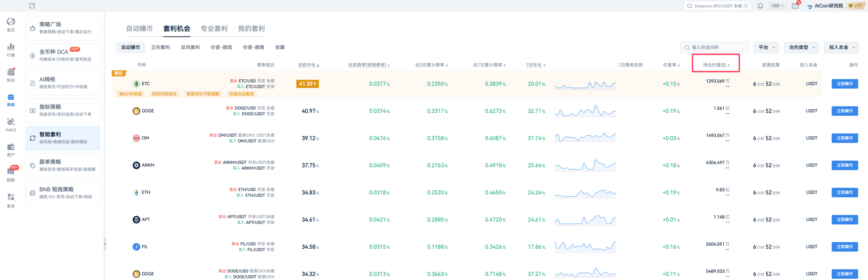868x280 pixels.
Task: Open the USD currency dropdown
Action: click(777, 6)
